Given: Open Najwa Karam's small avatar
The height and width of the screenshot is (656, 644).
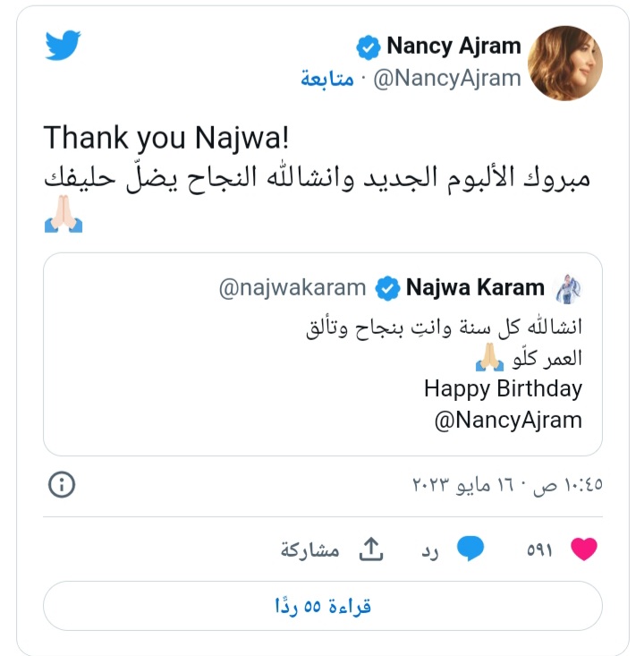Looking at the screenshot, I should [568, 288].
